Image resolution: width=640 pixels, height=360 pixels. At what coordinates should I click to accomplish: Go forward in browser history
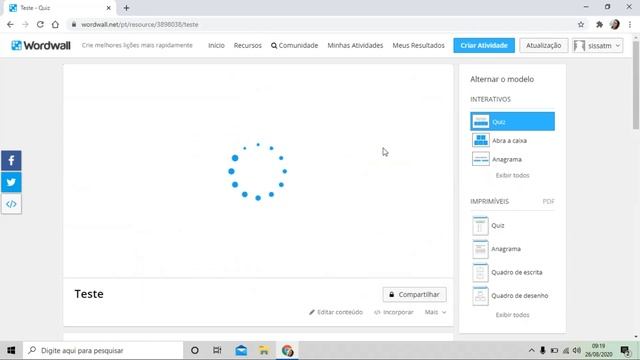coord(25,24)
